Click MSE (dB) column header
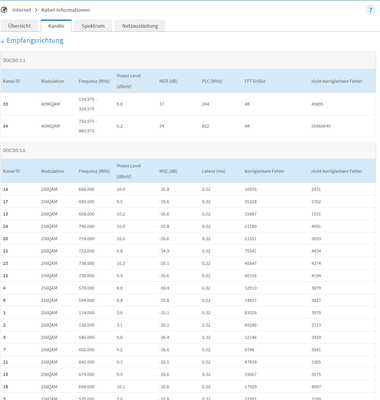380x400 pixels. pos(168,171)
